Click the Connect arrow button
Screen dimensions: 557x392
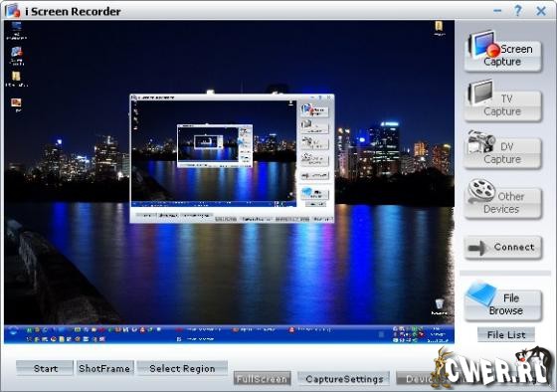pos(503,248)
